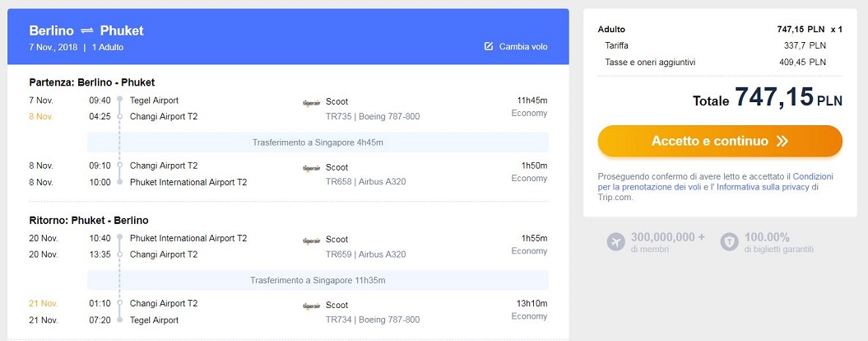Image resolution: width=868 pixels, height=341 pixels.
Task: Open Condizioni per la prenotazione dei voli link
Action: coord(715,182)
